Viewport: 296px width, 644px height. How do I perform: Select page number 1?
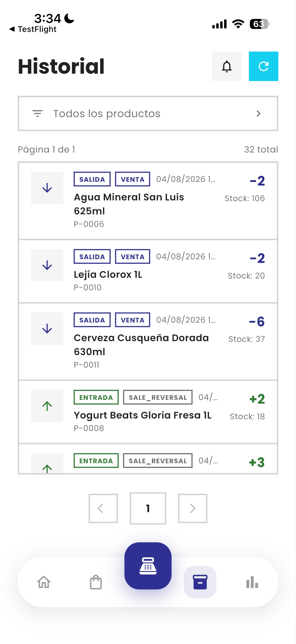pyautogui.click(x=148, y=508)
